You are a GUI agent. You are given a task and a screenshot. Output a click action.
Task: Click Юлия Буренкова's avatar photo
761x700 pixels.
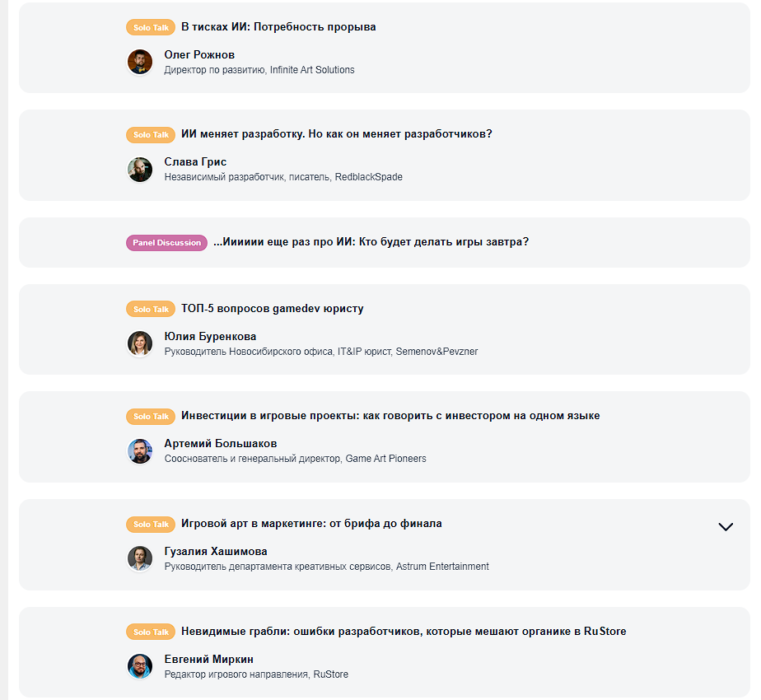point(140,343)
